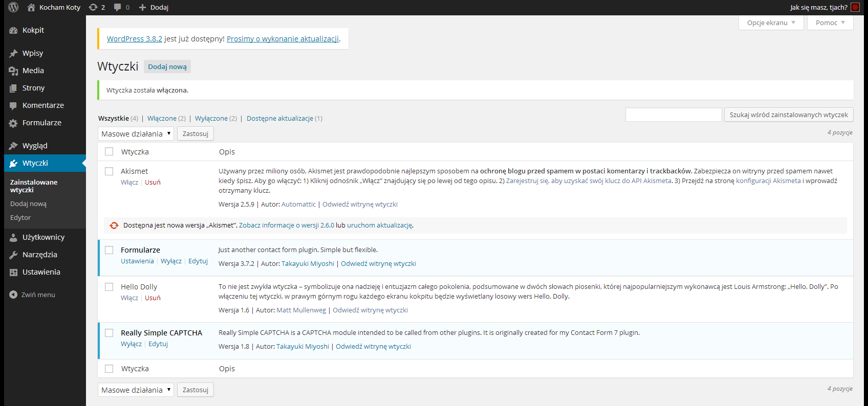This screenshot has height=406, width=868.
Task: Click Edytuj under Really Simple CAPTCHA
Action: (158, 344)
